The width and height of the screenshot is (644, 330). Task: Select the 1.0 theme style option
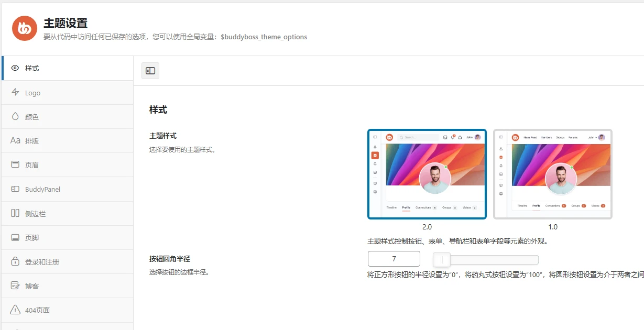552,174
